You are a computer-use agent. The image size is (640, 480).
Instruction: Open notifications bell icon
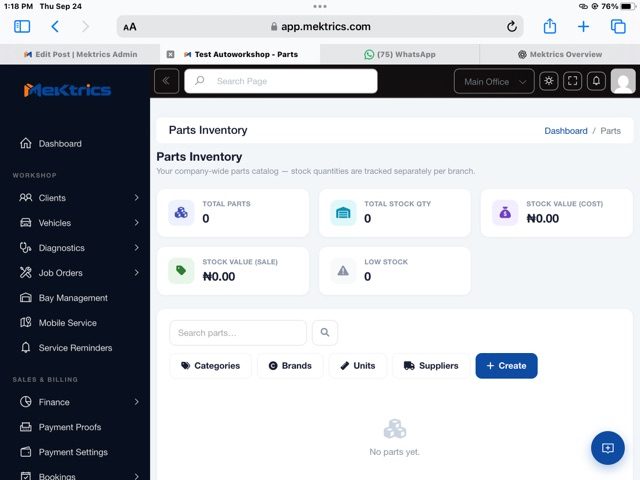coord(596,81)
